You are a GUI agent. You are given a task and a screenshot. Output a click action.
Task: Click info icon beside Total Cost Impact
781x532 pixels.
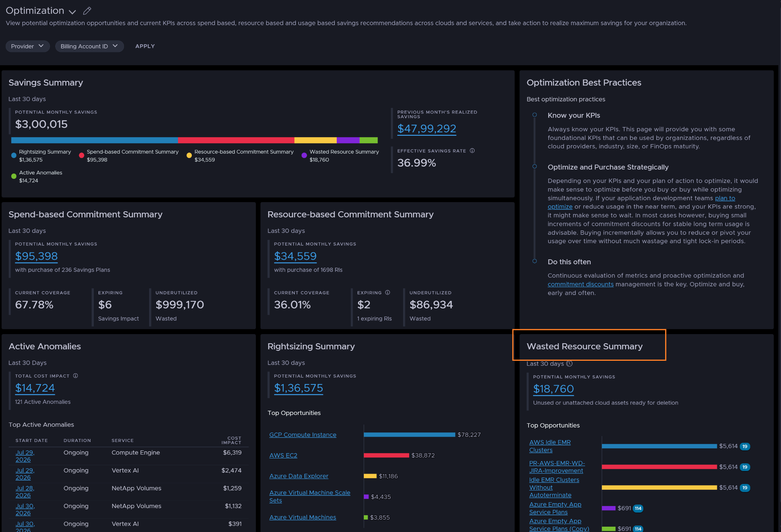[x=76, y=376]
